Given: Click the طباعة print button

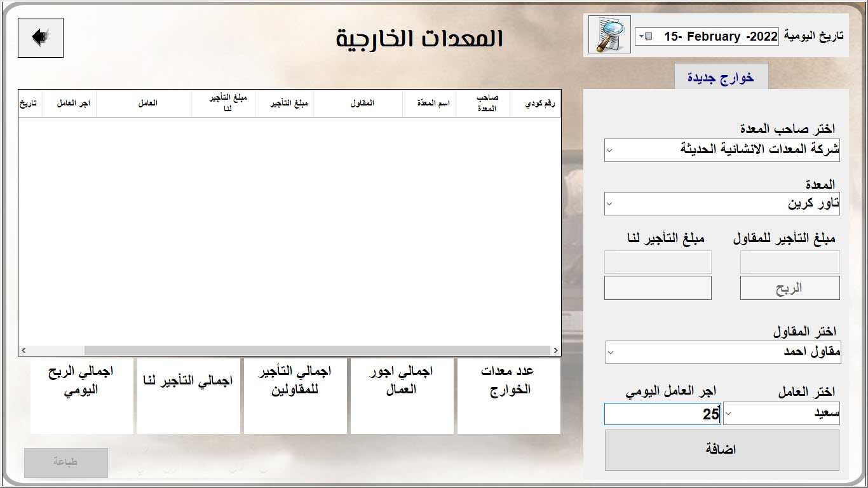Looking at the screenshot, I should click(66, 463).
